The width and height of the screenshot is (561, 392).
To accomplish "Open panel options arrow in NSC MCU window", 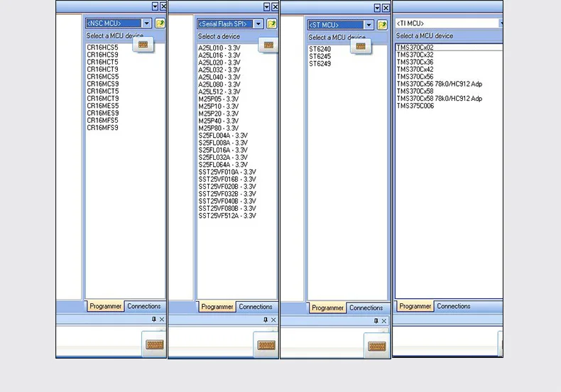I will 155,6.
